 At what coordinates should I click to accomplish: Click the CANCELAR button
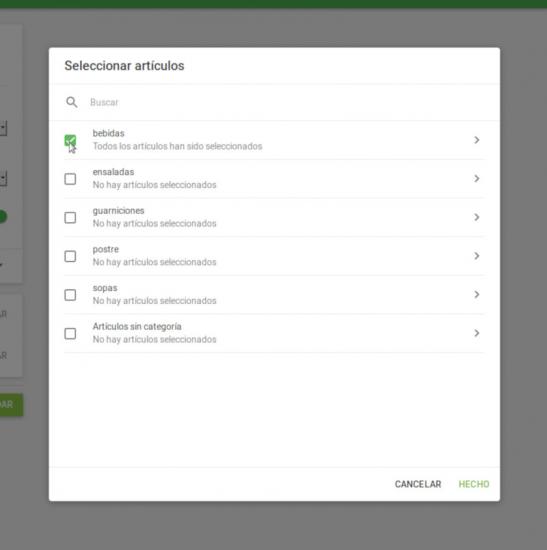point(418,484)
